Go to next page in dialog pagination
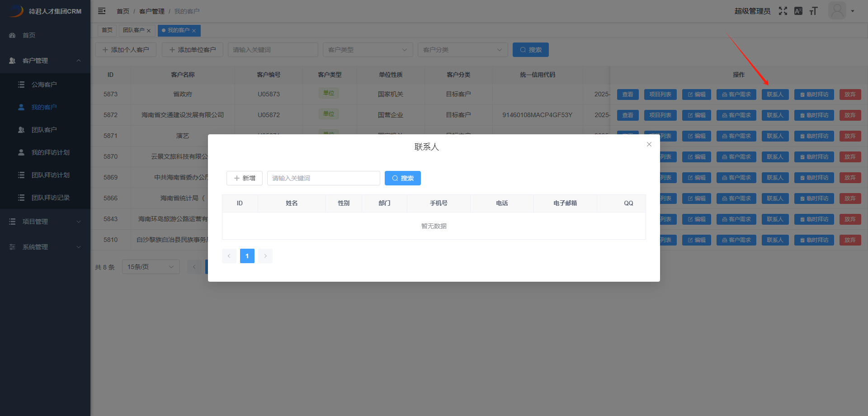 coord(265,256)
